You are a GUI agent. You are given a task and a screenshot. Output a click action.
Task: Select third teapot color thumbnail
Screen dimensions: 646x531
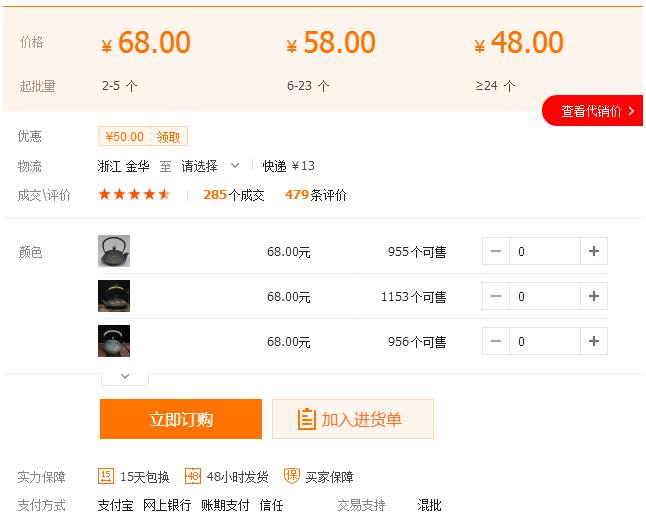114,341
